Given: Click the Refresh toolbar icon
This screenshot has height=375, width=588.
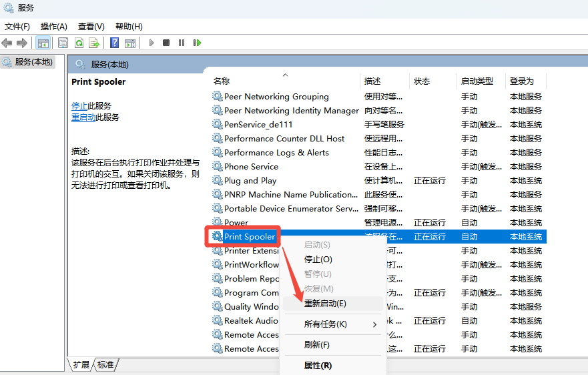Looking at the screenshot, I should pyautogui.click(x=79, y=43).
